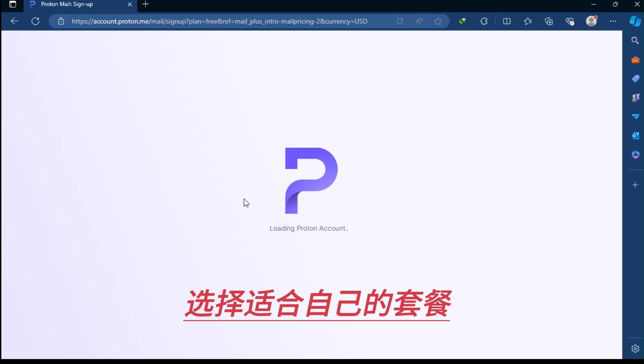Open sidebar Shopping tag icon
This screenshot has height=364, width=644.
[x=635, y=79]
